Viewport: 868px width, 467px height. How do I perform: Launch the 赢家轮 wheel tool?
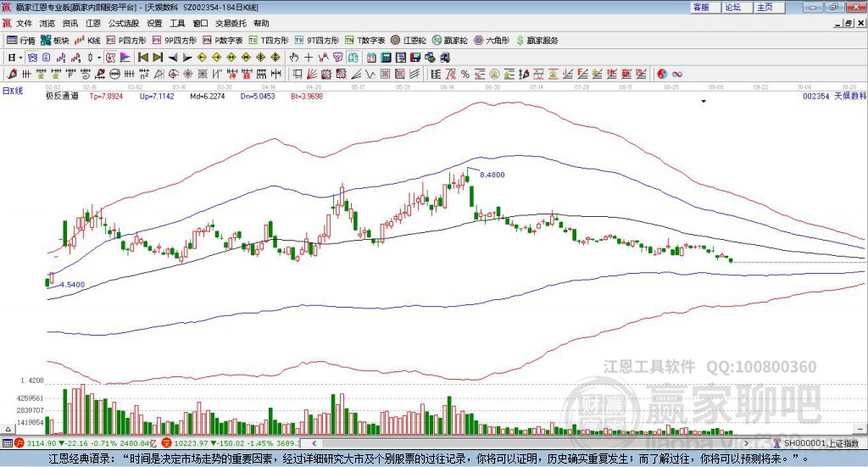click(449, 41)
